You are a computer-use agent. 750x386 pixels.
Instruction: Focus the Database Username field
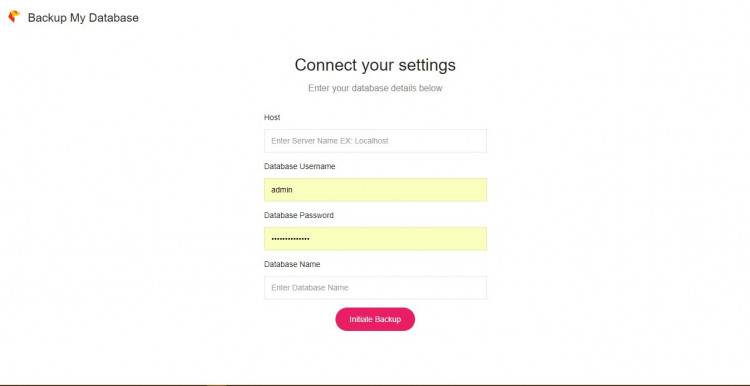375,190
